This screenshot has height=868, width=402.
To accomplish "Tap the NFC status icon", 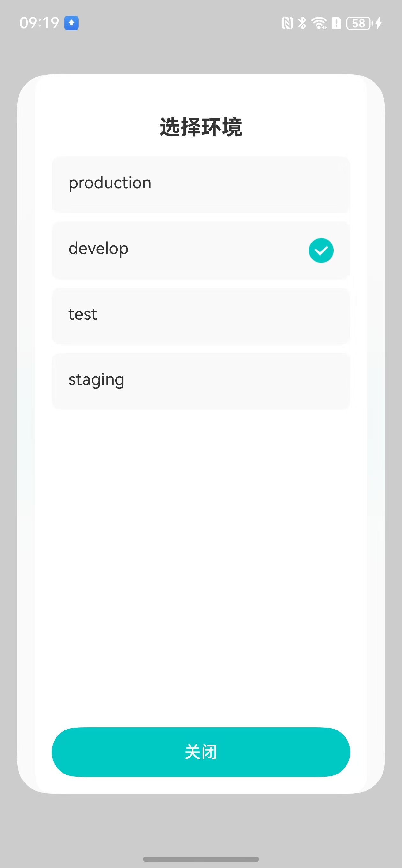I will (287, 23).
